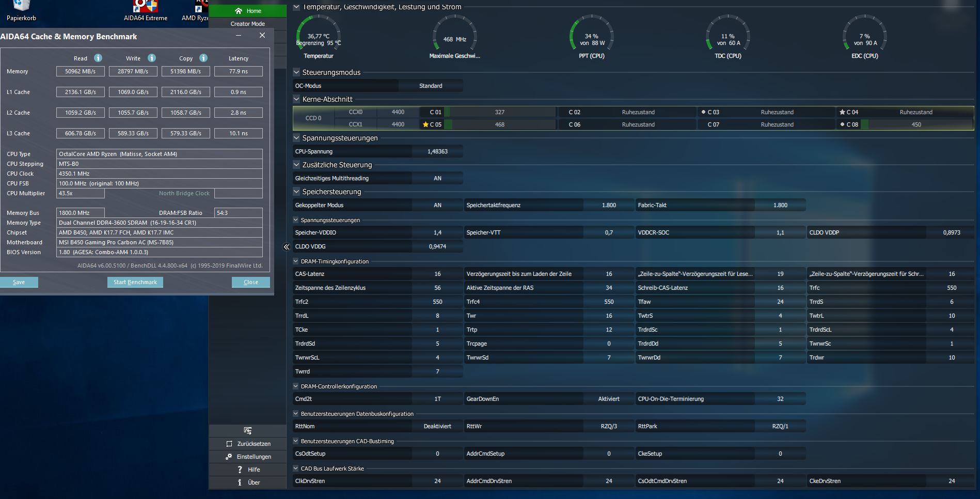The image size is (980, 499).
Task: Click the TDC (CPU) gauge
Action: coord(728,36)
